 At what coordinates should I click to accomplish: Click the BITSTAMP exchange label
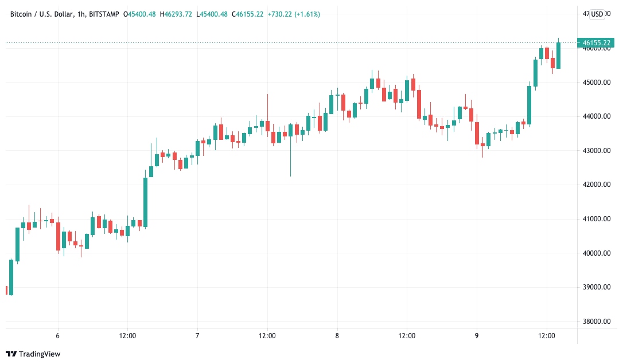106,14
